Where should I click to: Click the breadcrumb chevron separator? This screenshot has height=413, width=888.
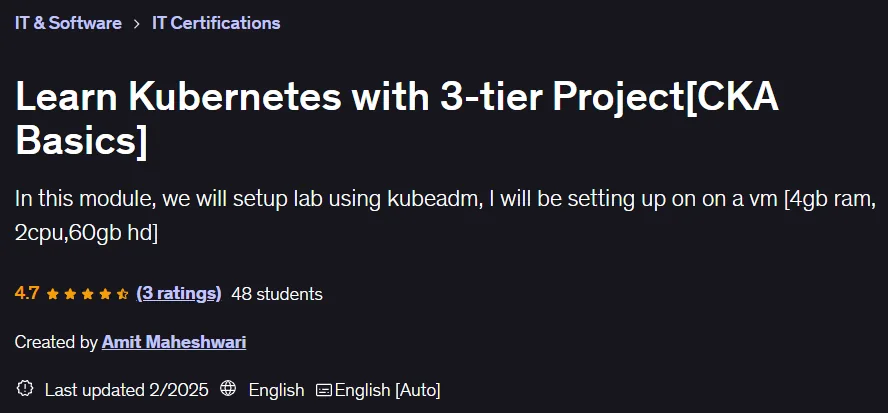click(136, 24)
